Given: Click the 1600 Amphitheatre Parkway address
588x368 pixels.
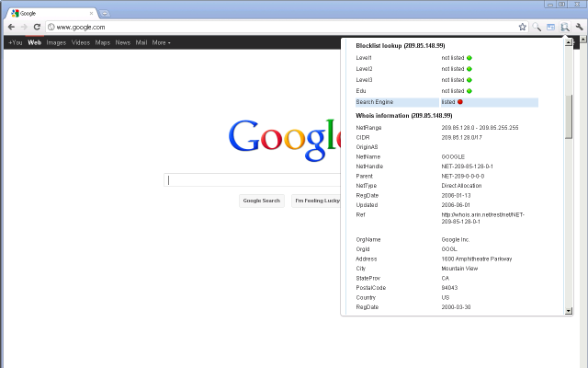Looking at the screenshot, I should point(477,259).
